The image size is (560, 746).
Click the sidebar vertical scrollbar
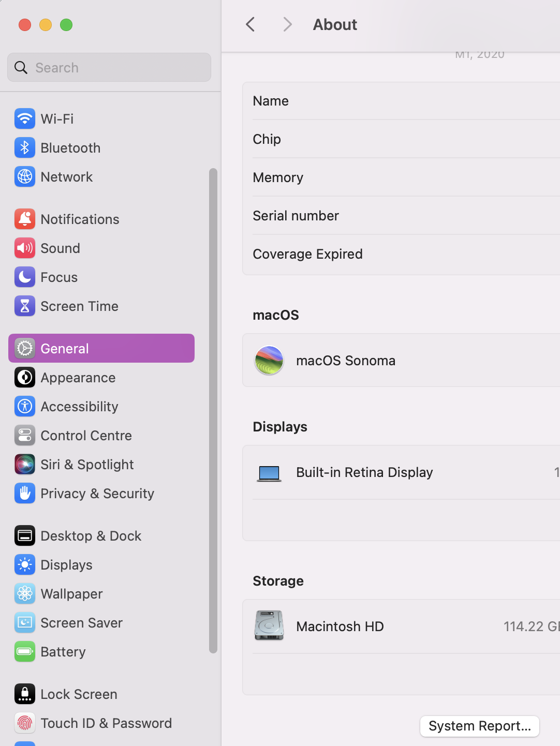pos(213,410)
